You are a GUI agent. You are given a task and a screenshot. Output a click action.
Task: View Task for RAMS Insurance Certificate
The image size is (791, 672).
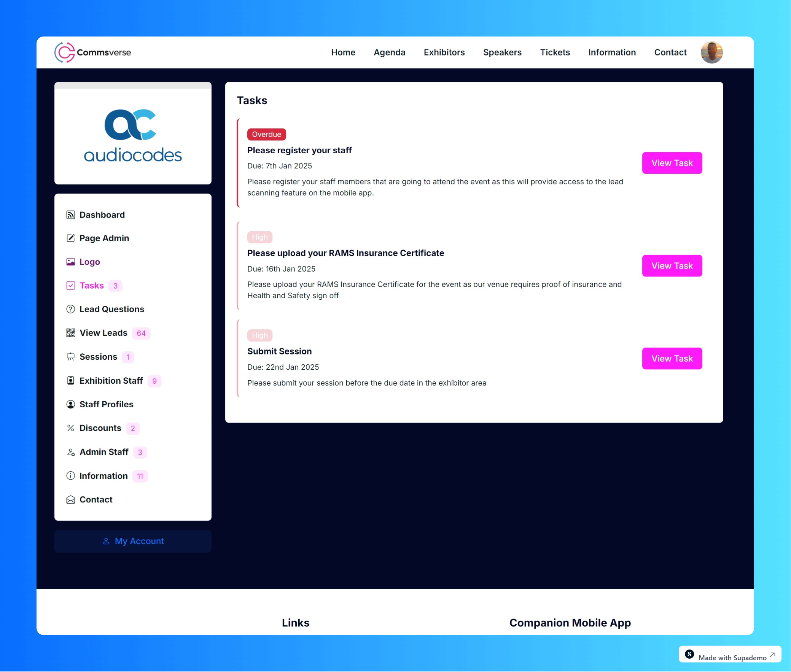coord(672,265)
